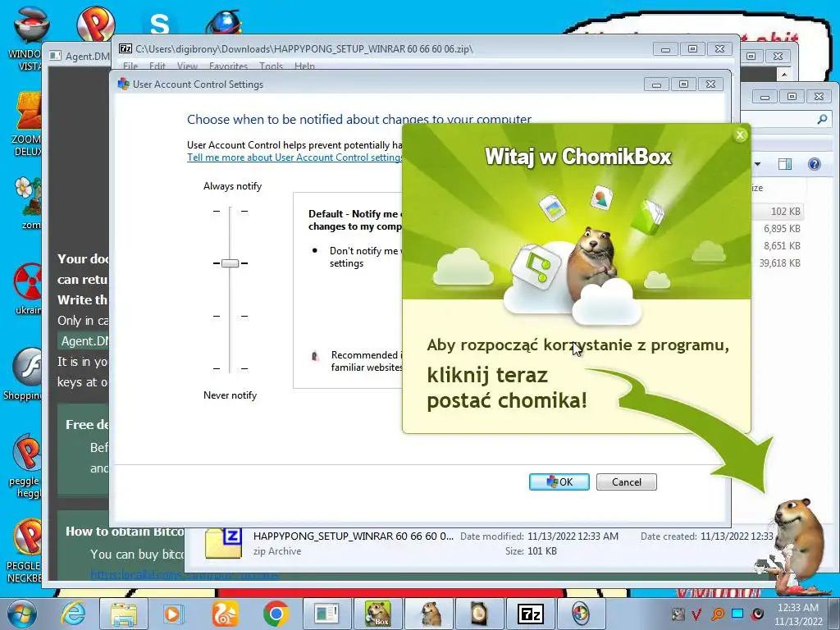Open the Windows Start orb
The image size is (840, 630).
[x=21, y=614]
